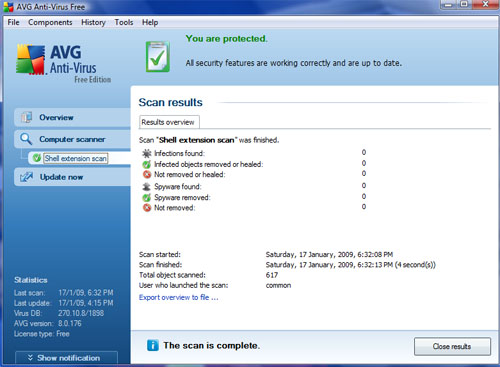Click the Show notification chevron icon
Viewport: 500px width, 367px height.
[x=30, y=358]
